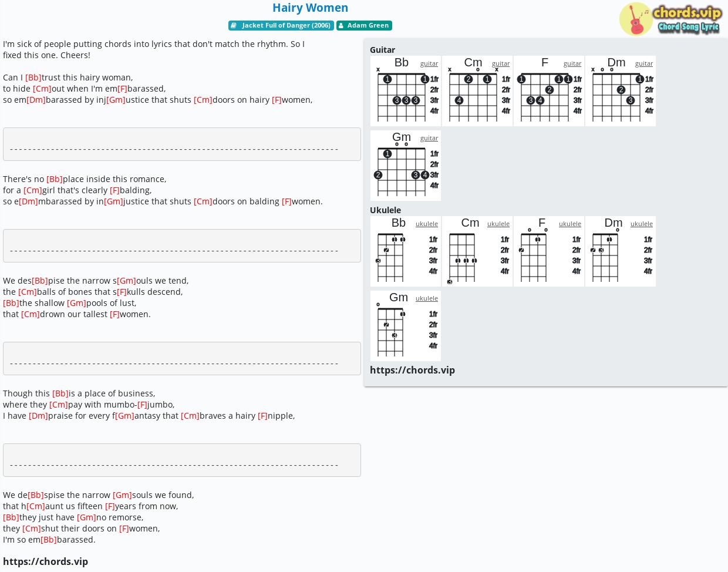
Task: Open the bold chords.vip link under ukulele charts
Action: [412, 370]
